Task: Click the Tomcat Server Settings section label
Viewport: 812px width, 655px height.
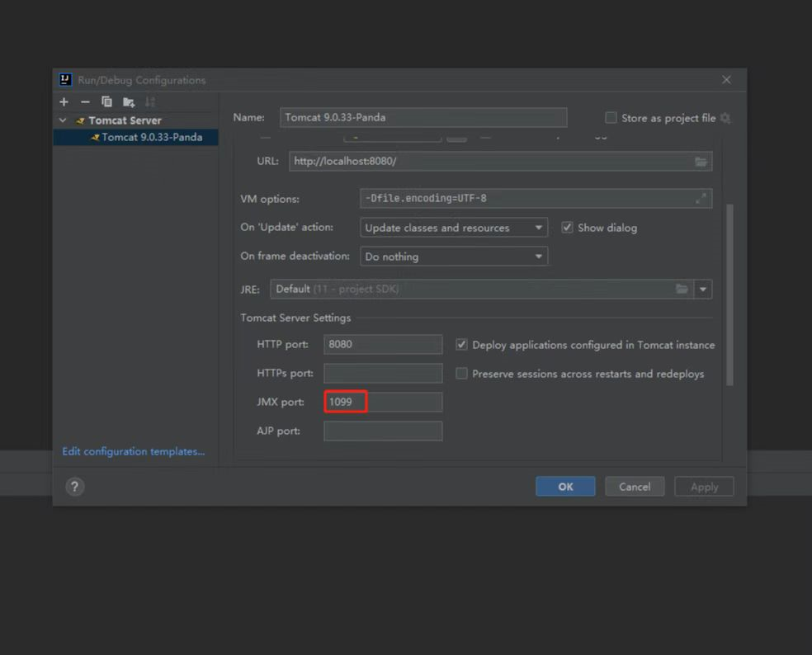Action: coord(295,318)
